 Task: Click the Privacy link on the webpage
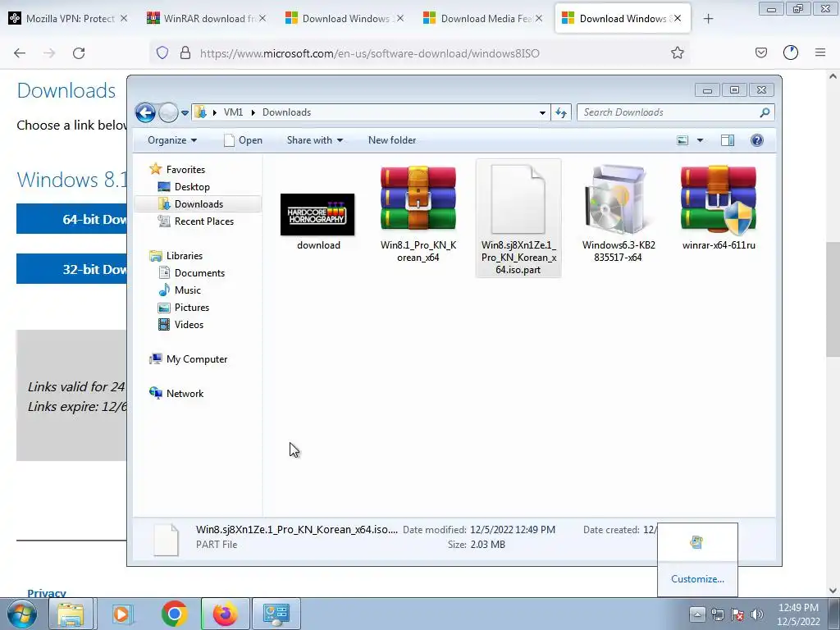click(x=47, y=592)
